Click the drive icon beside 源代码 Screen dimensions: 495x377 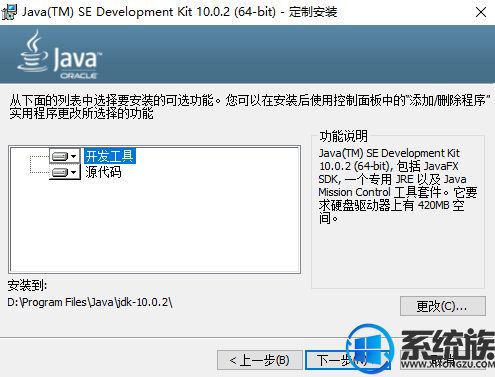tap(60, 172)
